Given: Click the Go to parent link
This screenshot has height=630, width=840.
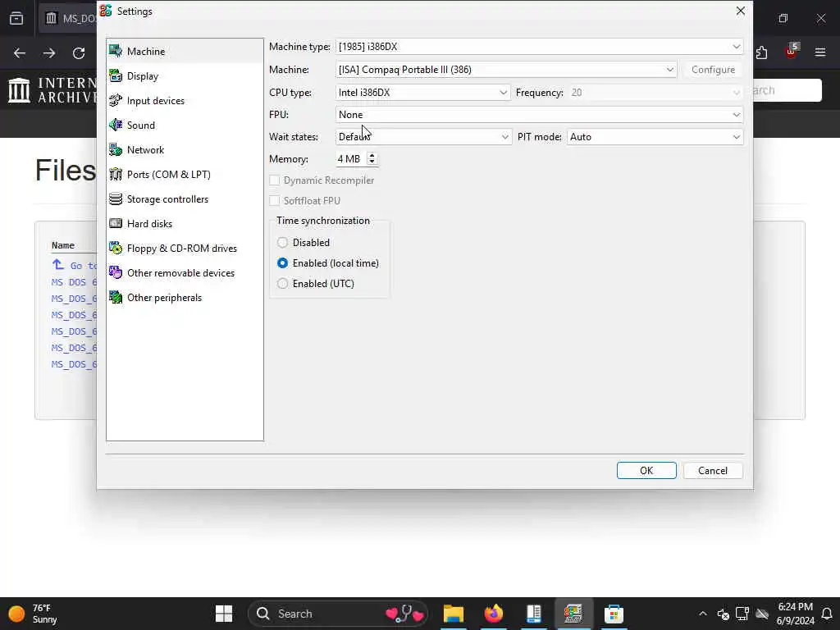Looking at the screenshot, I should tap(75, 265).
